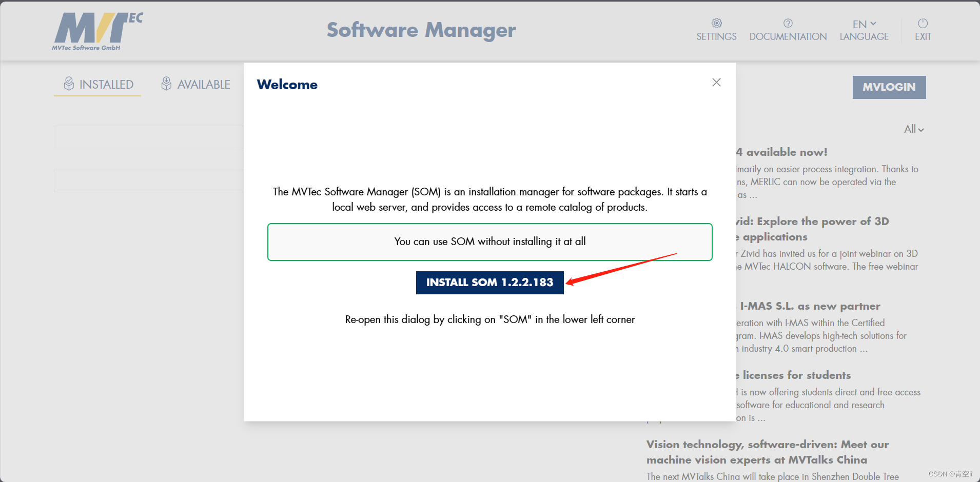Click the MVTec logo
The image size is (980, 482).
coord(97,32)
